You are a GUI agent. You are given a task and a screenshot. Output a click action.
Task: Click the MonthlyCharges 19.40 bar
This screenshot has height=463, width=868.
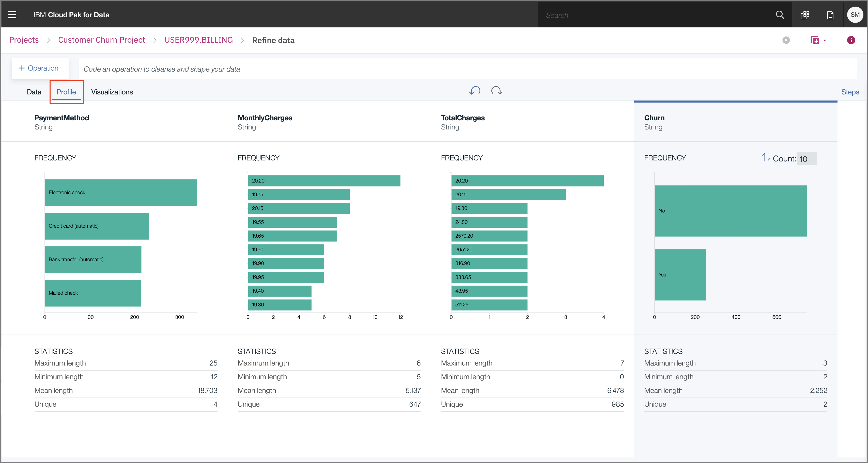coord(280,291)
